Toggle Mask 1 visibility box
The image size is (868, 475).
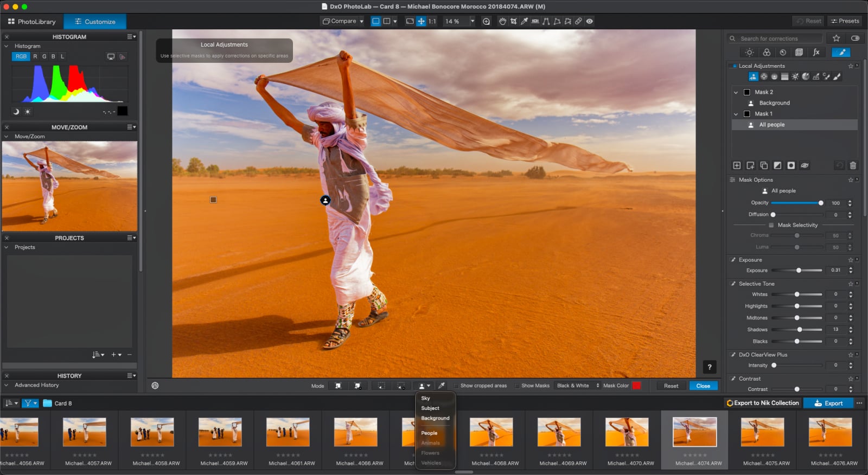pos(746,114)
